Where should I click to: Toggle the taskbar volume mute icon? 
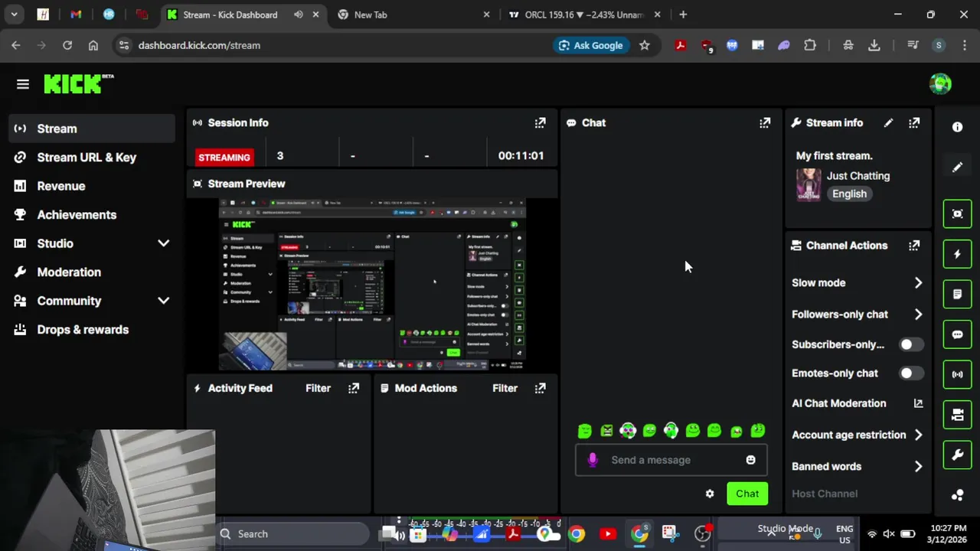889,534
